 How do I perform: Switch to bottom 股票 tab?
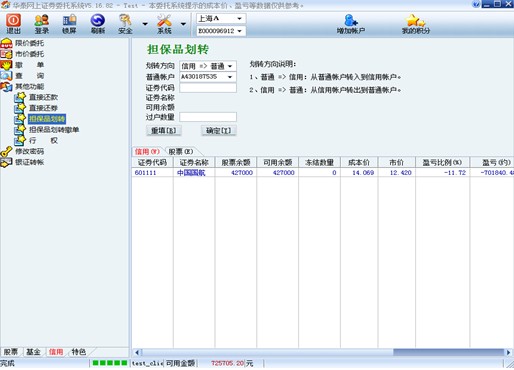(x=11, y=352)
